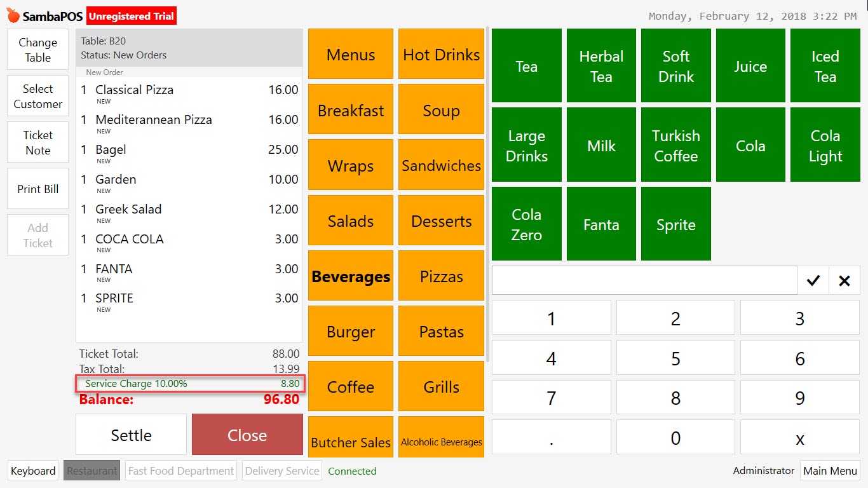Select the Mediterannean Pizza order line
868x488 pixels.
[x=189, y=123]
